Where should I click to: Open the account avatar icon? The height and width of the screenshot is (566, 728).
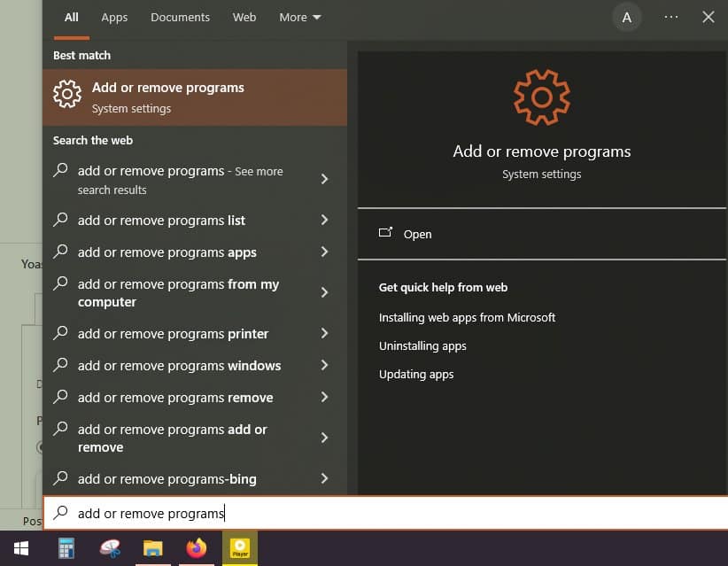click(x=627, y=17)
